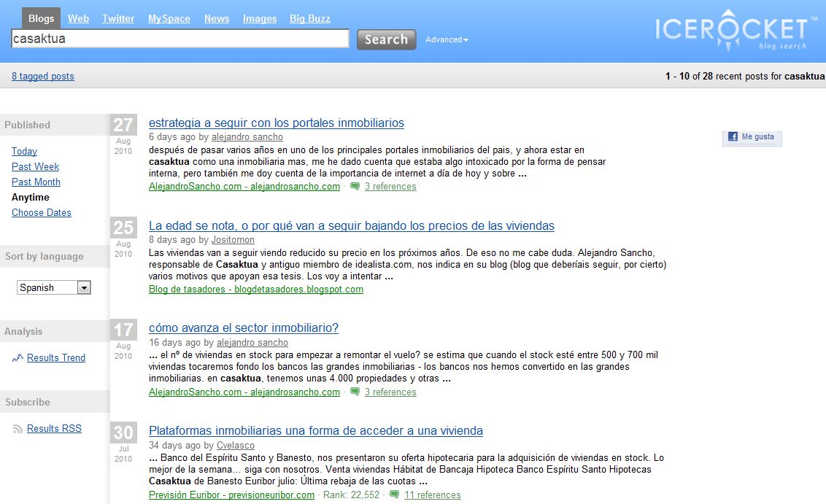
Task: Visit Previsión Euribor source link
Action: 232,495
